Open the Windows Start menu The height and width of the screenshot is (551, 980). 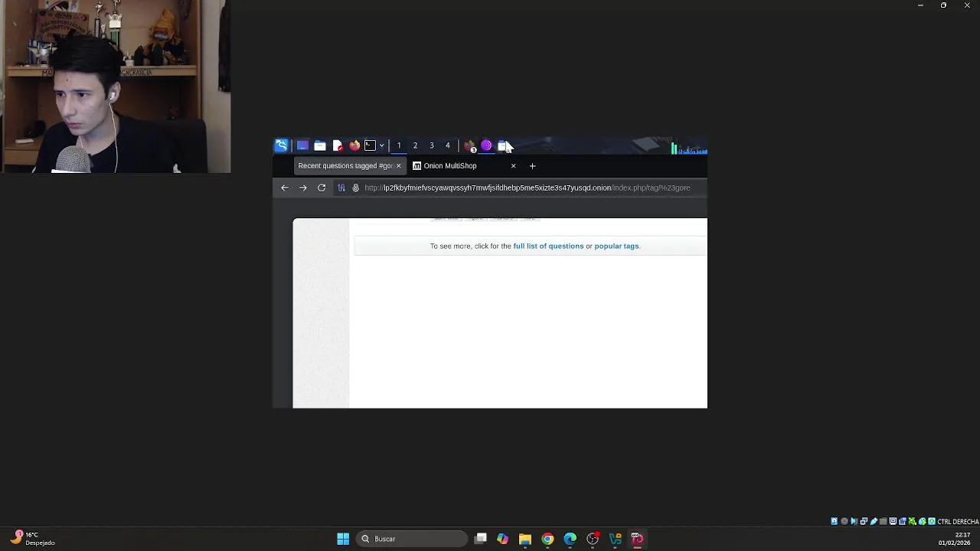click(343, 539)
